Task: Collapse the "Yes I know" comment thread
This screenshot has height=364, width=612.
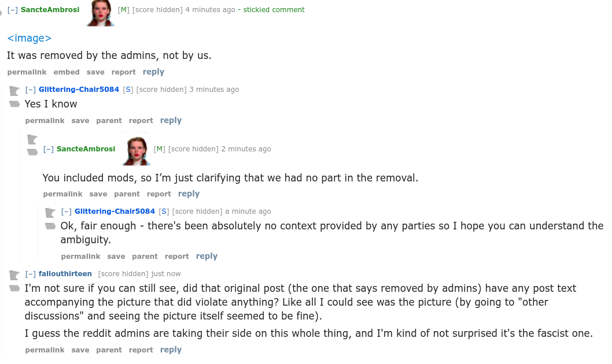Action: tap(31, 90)
